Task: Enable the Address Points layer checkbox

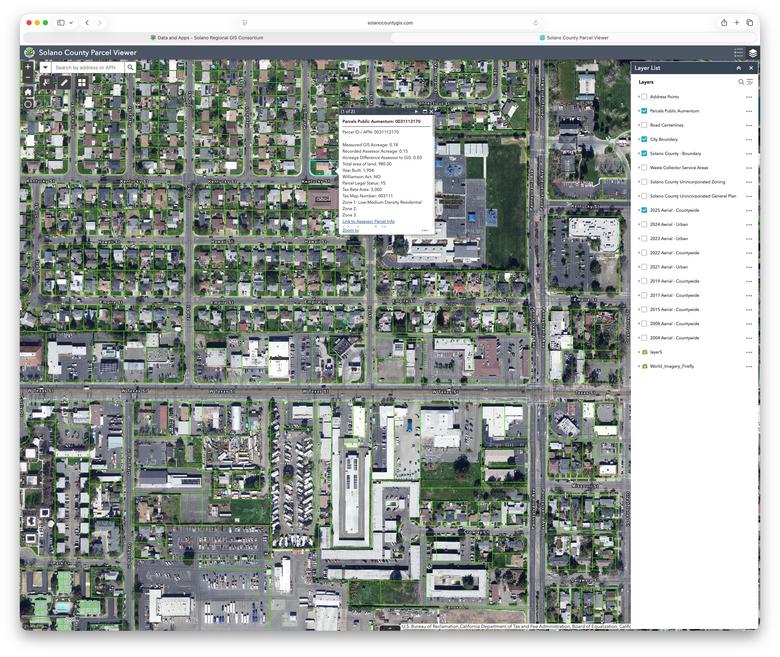Action: [x=644, y=97]
